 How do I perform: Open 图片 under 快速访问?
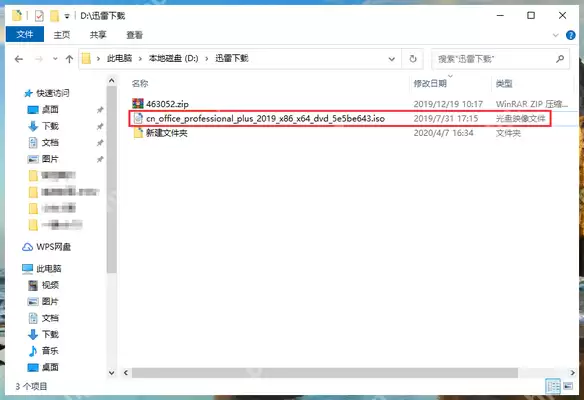[50, 159]
